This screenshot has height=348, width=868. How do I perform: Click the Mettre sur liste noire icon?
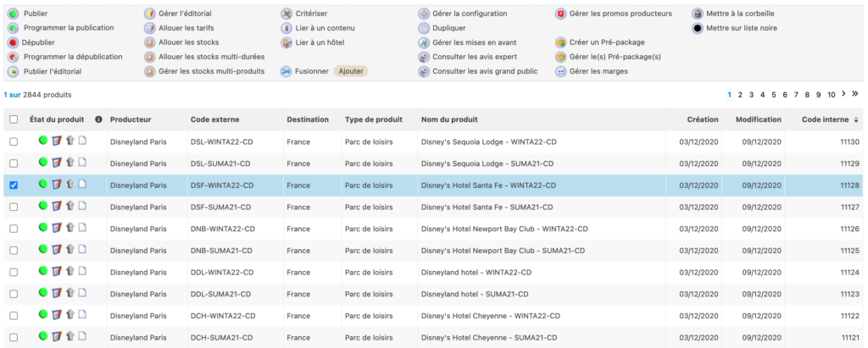pyautogui.click(x=697, y=28)
